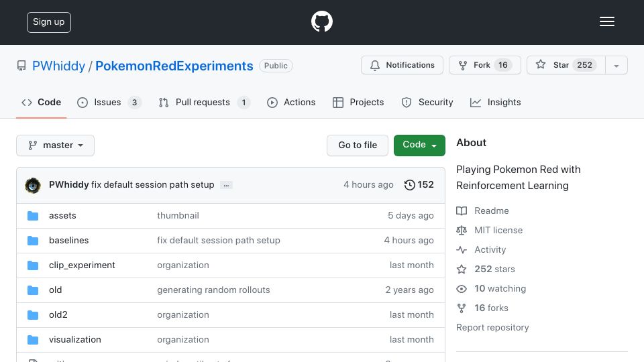
Task: Open the old2 folder name
Action: (x=58, y=315)
